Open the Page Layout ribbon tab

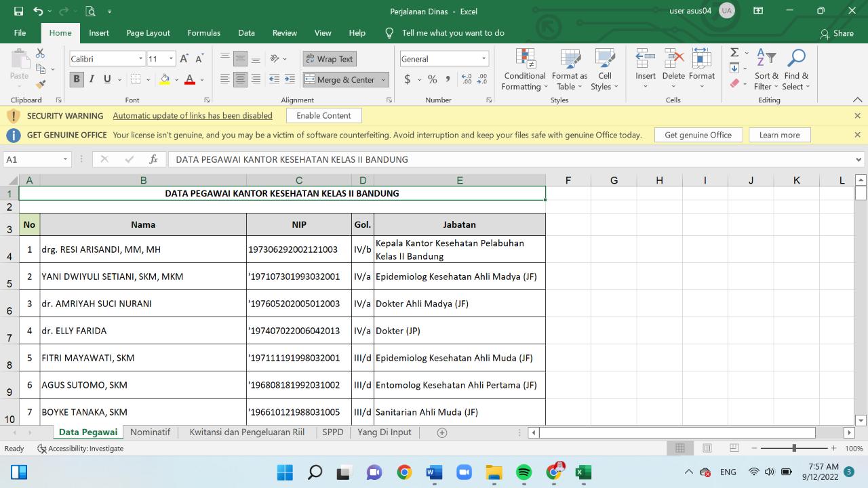coord(148,33)
